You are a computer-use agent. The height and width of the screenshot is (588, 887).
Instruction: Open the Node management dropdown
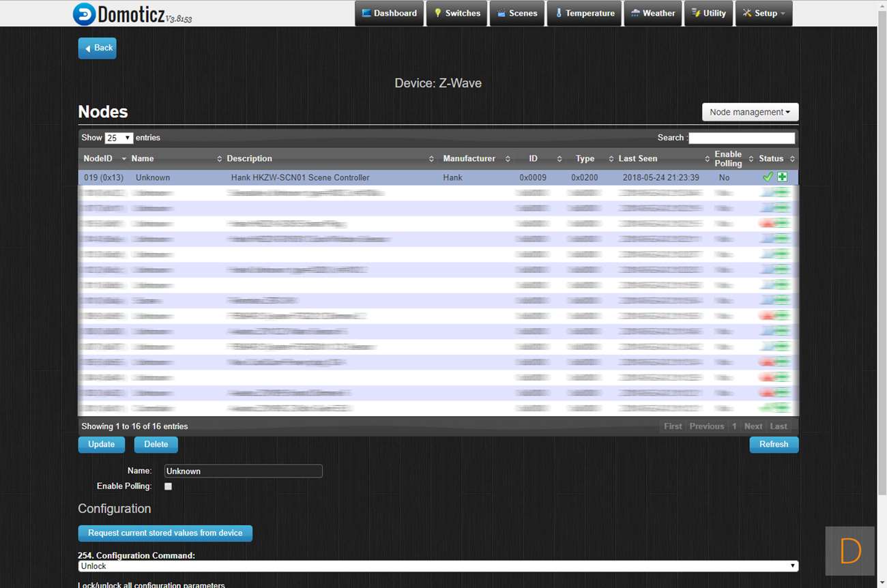[750, 112]
